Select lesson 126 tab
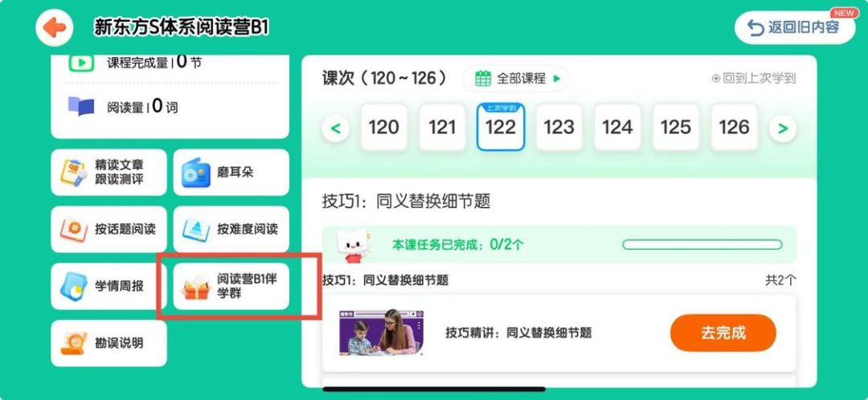This screenshot has width=868, height=400. [734, 127]
